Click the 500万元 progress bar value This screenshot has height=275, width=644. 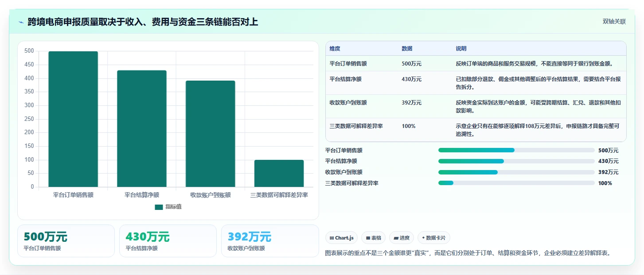tap(608, 151)
